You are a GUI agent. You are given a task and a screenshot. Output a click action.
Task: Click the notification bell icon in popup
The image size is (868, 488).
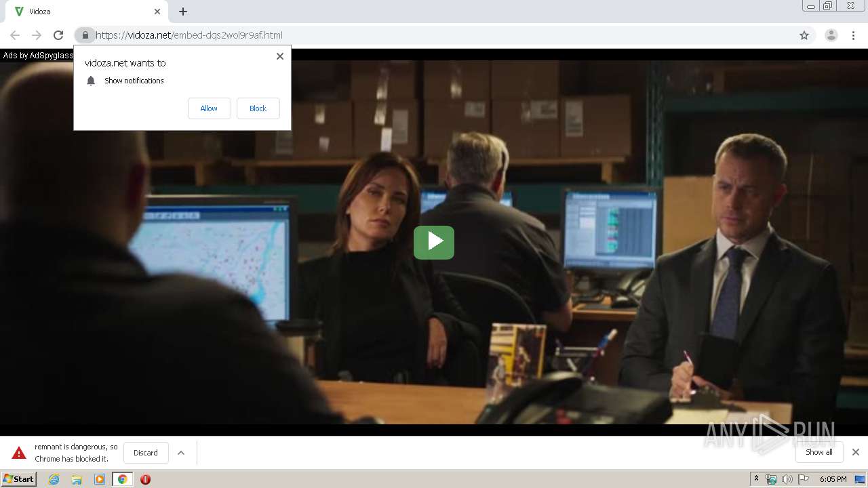click(x=91, y=81)
